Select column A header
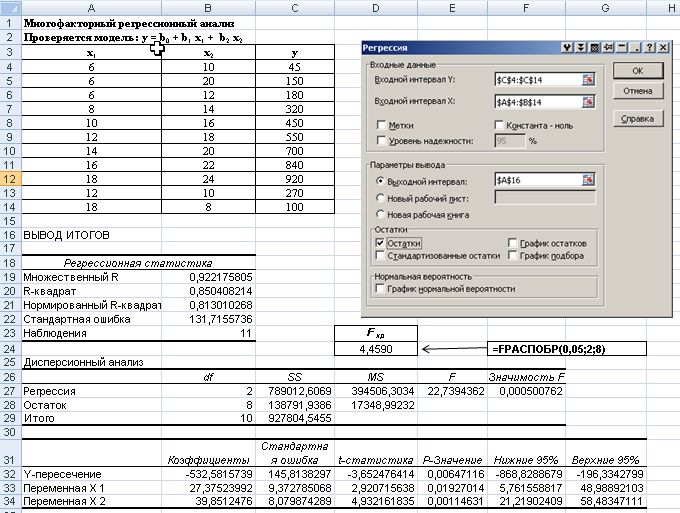680x513 pixels. pyautogui.click(x=92, y=7)
